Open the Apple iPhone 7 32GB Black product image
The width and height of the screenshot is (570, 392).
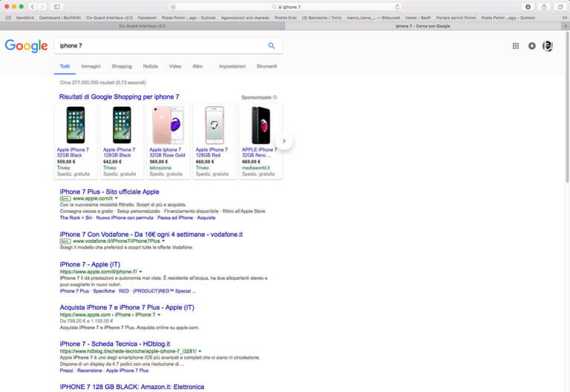click(x=76, y=125)
